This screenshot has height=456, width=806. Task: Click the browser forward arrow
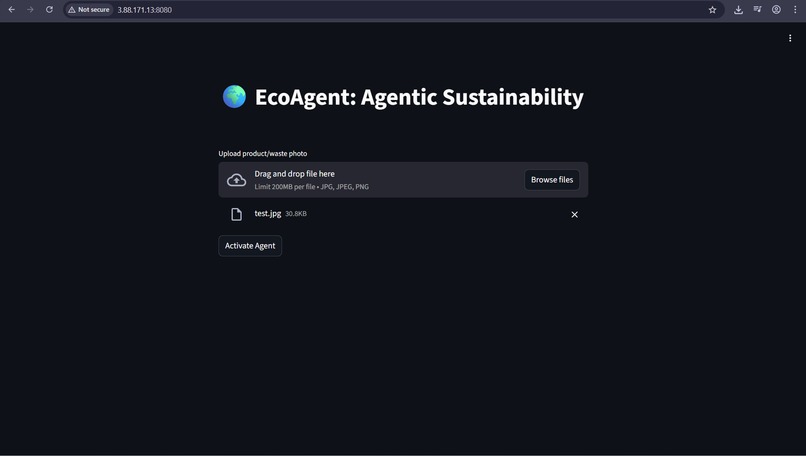click(x=30, y=10)
